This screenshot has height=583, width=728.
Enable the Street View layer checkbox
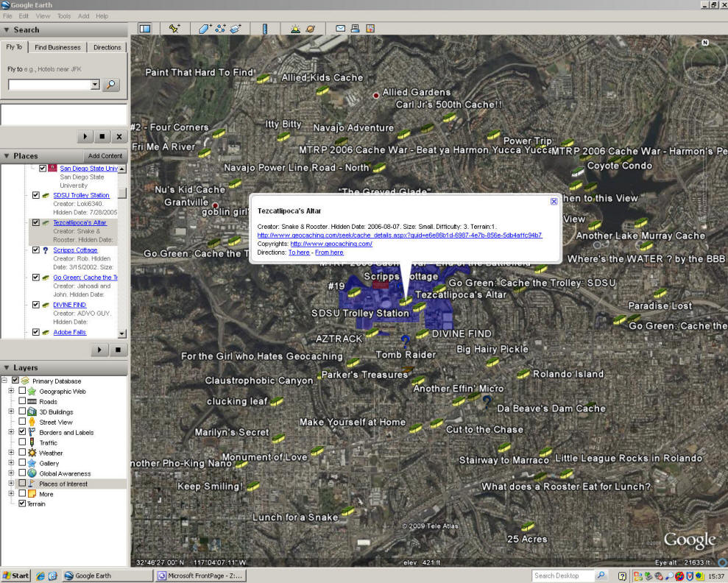pyautogui.click(x=22, y=422)
